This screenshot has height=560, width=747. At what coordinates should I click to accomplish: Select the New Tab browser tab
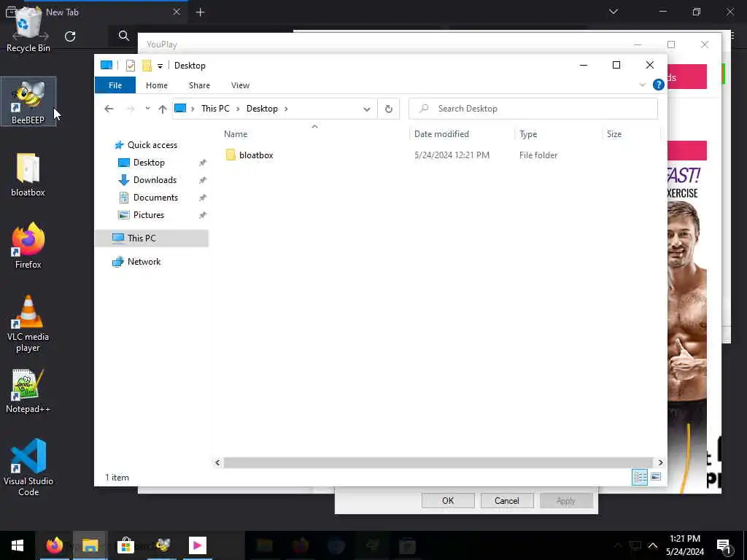[100, 12]
